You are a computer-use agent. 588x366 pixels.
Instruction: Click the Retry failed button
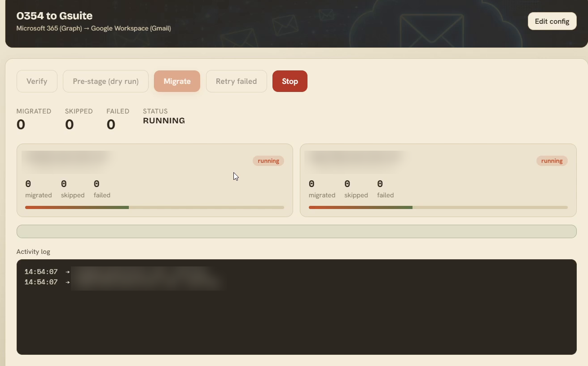pyautogui.click(x=236, y=81)
